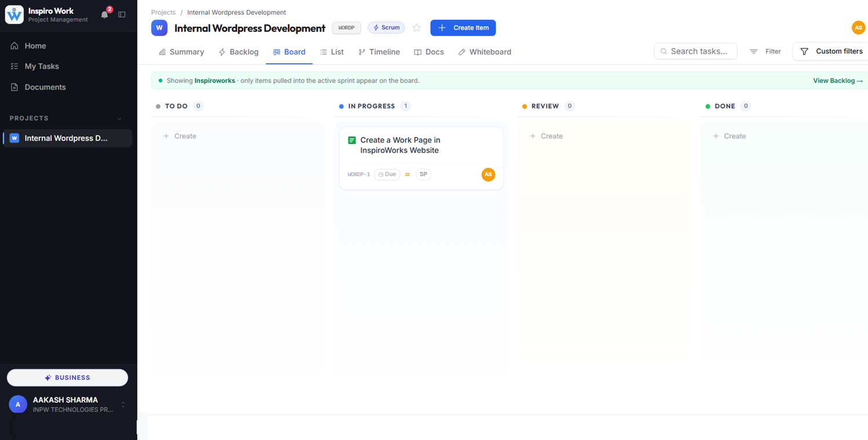Screen dimensions: 868x440
Task: Expand the AAKASH SHARMA account switcher
Action: pos(123,405)
